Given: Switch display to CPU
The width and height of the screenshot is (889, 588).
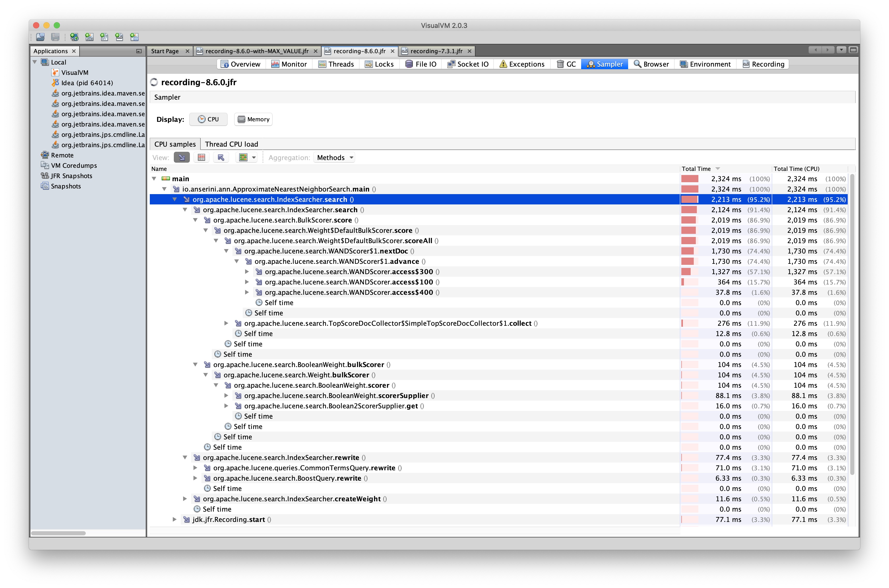Looking at the screenshot, I should point(208,119).
